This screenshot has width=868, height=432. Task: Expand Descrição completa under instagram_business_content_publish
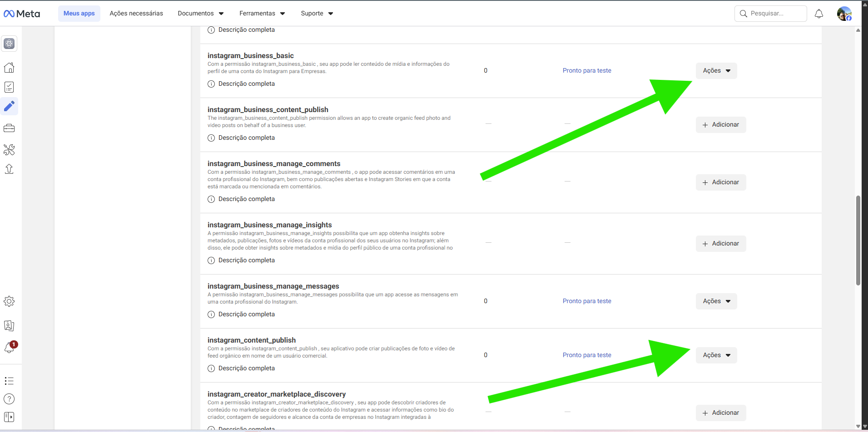point(246,138)
